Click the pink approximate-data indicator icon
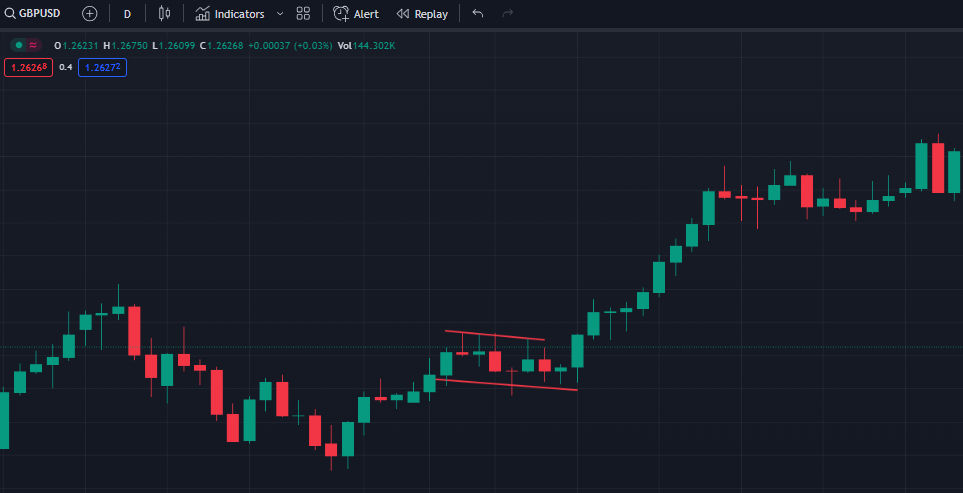The image size is (963, 493). pos(33,45)
